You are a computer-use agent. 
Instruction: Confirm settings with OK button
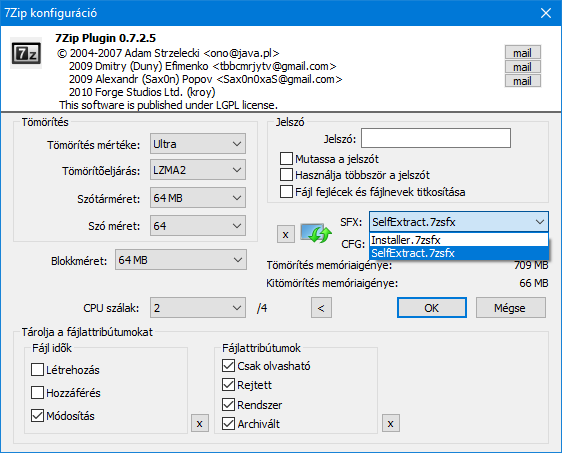coord(432,307)
